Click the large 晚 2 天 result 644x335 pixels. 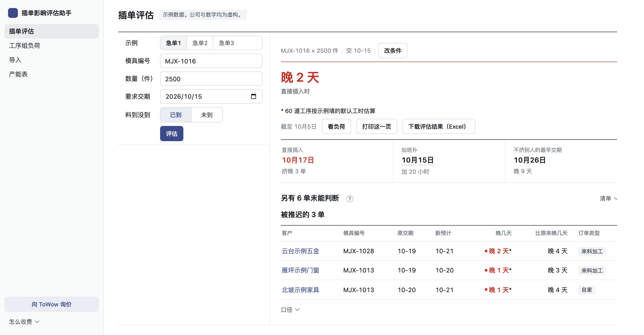(x=300, y=77)
